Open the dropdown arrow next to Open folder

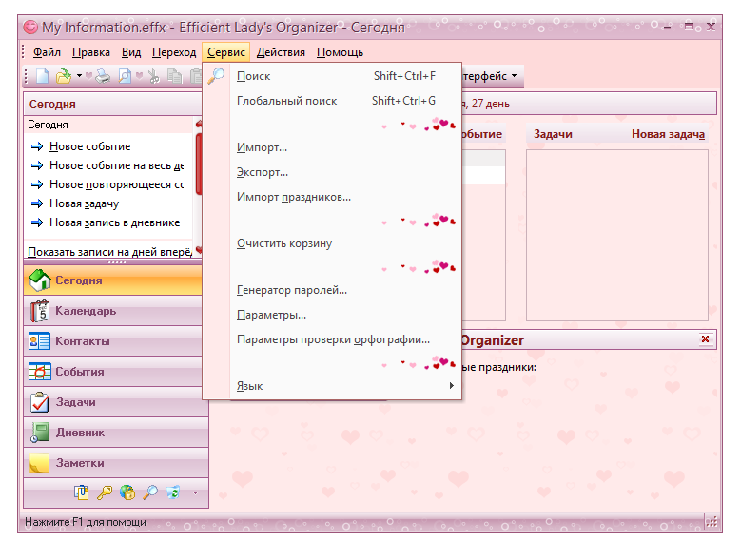click(79, 75)
